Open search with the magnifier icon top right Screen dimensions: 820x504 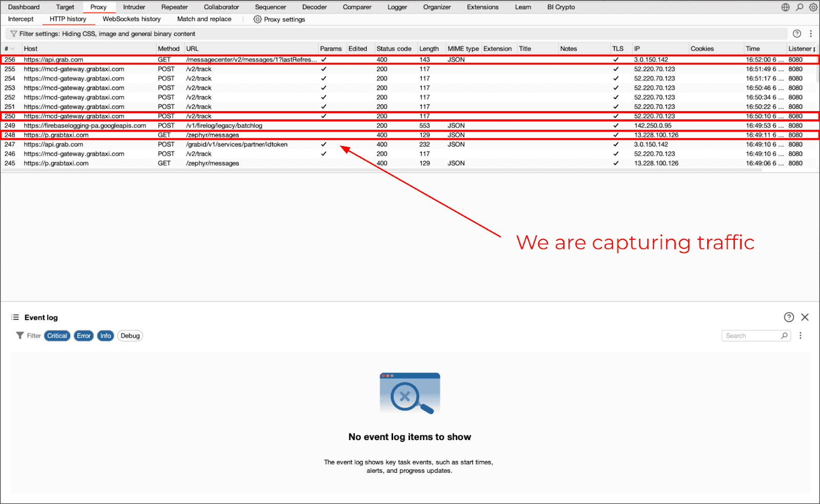[x=799, y=7]
